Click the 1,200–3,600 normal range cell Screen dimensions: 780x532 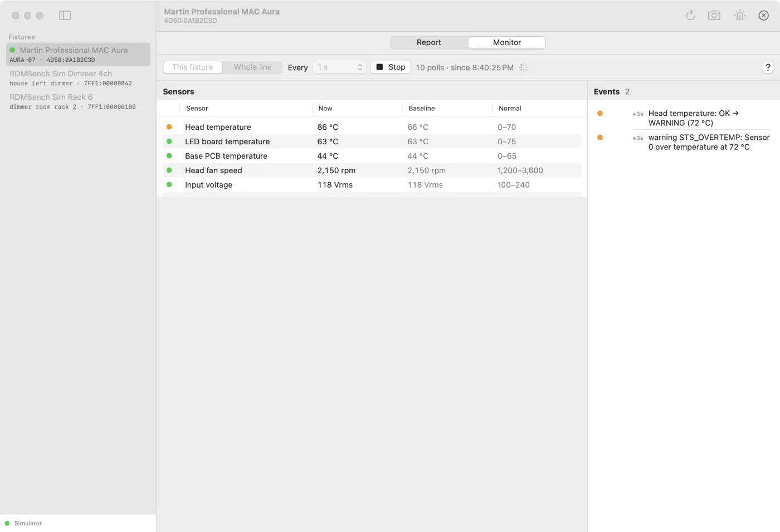[520, 170]
